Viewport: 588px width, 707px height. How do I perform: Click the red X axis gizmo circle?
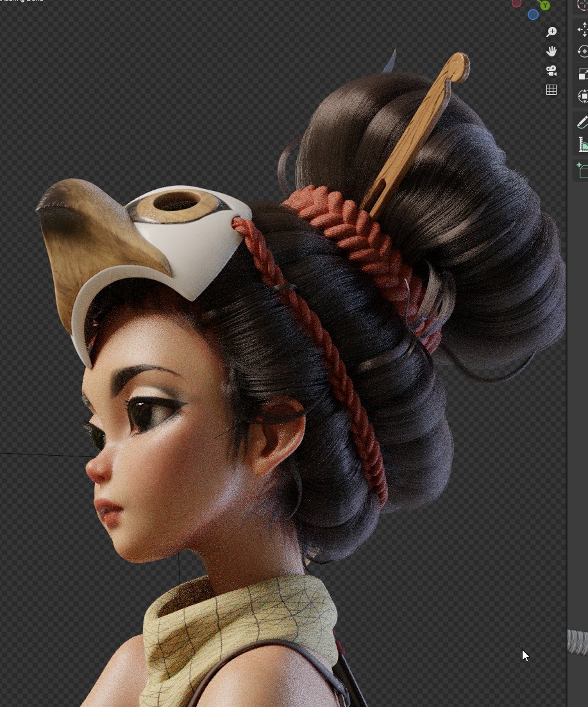click(x=516, y=3)
